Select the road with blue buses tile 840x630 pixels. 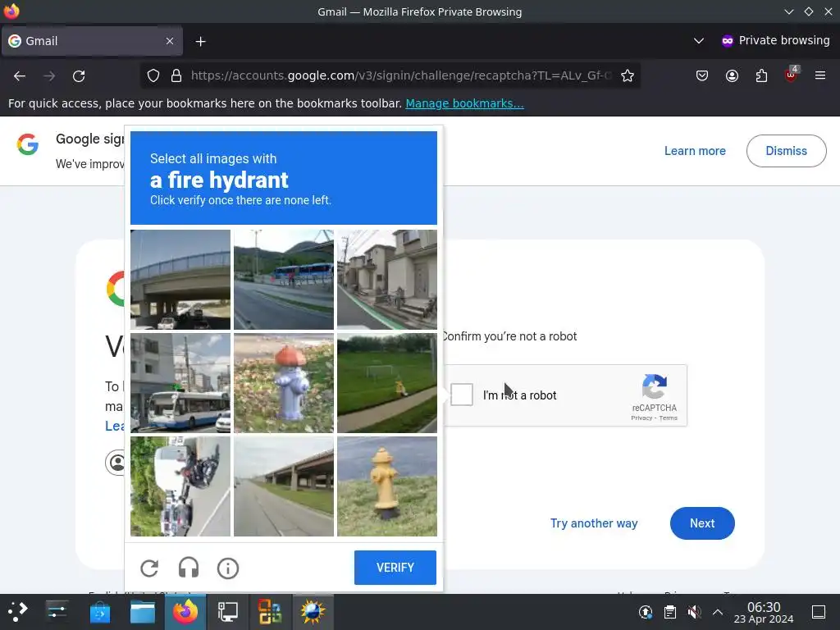click(x=283, y=280)
